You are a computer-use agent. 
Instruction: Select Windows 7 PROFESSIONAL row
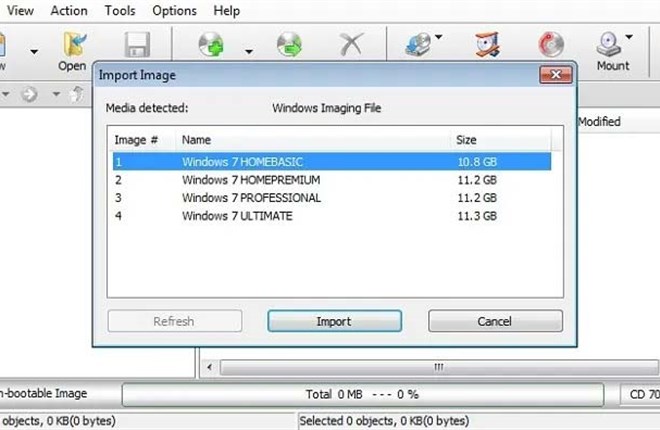point(332,198)
